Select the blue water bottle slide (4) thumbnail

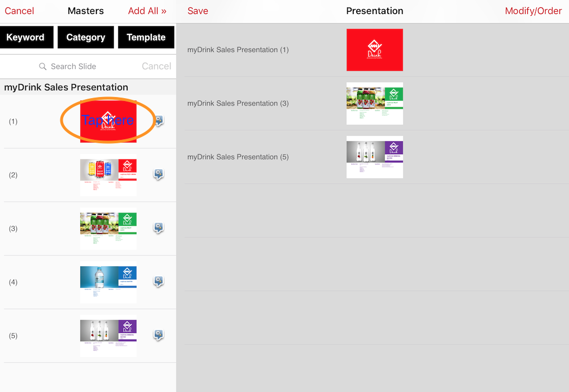108,282
